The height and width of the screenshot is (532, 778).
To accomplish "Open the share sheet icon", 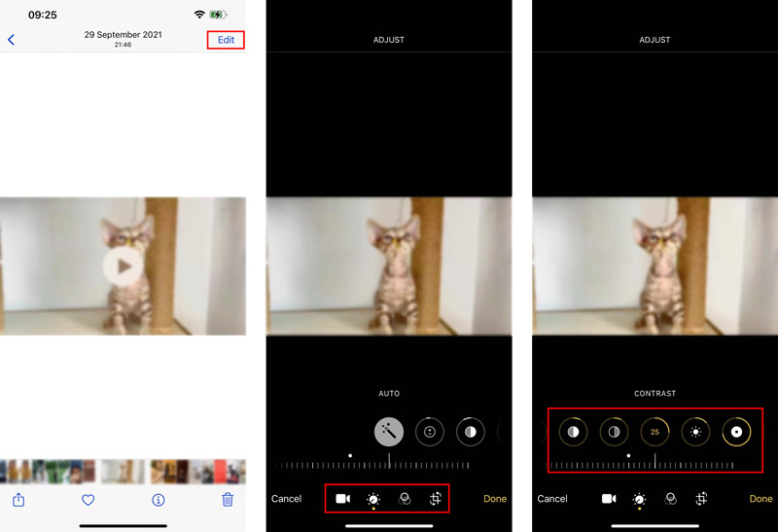I will (x=18, y=499).
